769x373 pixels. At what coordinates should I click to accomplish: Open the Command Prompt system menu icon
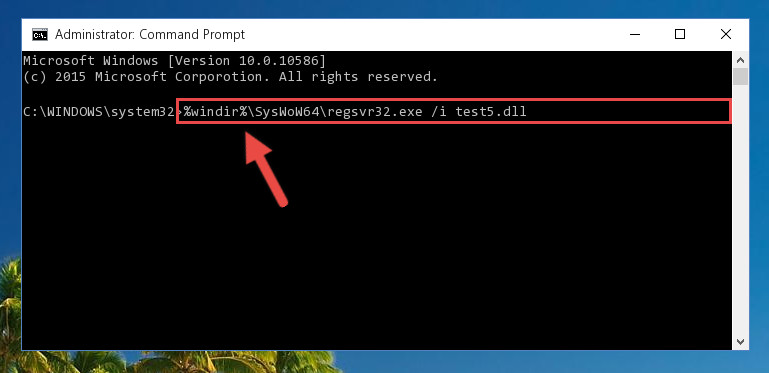(39, 35)
